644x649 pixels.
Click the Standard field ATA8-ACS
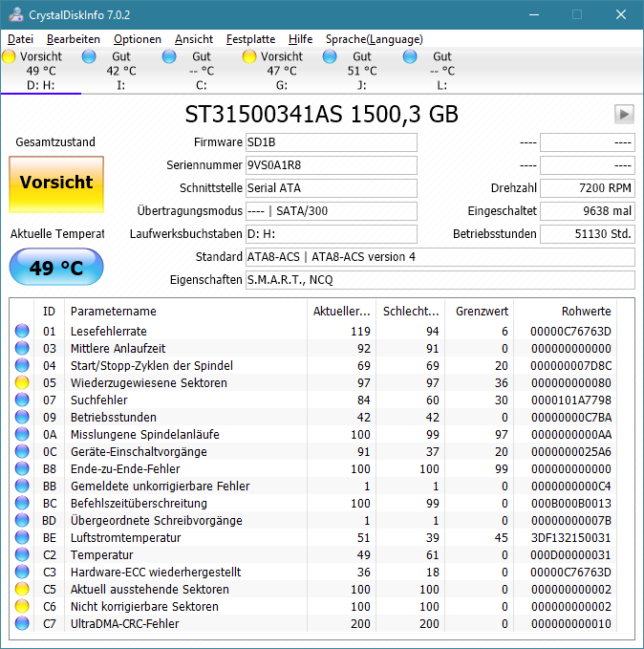point(440,257)
